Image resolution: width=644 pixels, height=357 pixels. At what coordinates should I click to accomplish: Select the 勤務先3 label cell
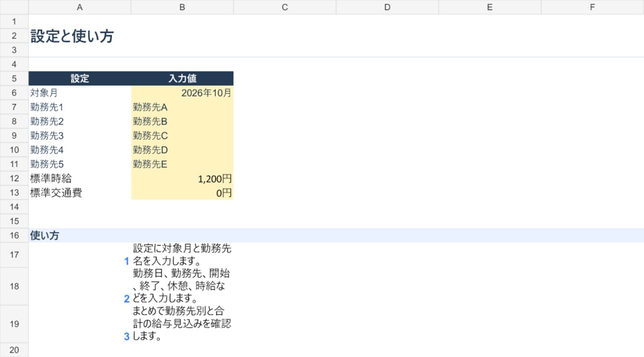80,135
